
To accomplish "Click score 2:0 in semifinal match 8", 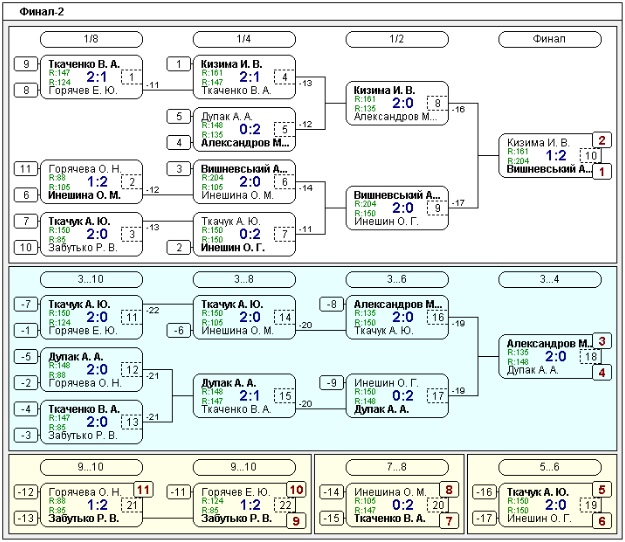I will click(403, 103).
